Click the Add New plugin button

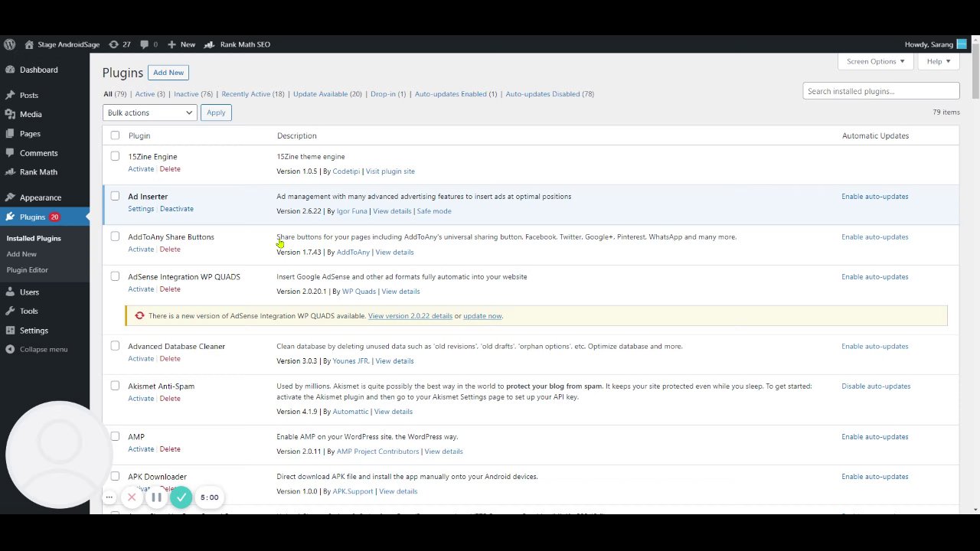168,73
